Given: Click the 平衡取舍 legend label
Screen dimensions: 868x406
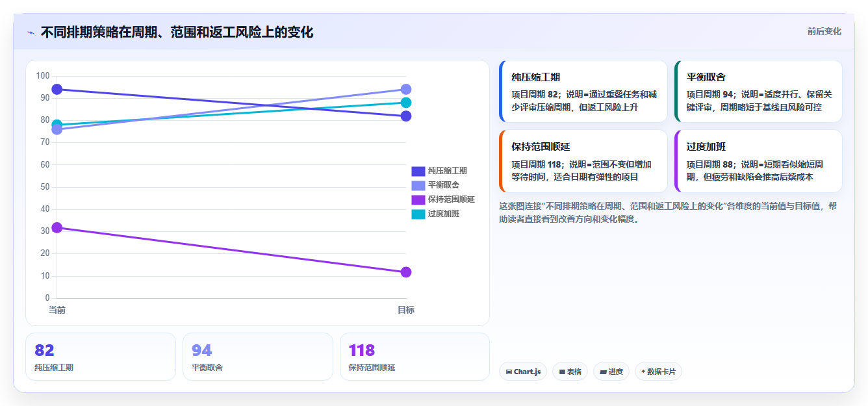Looking at the screenshot, I should [x=444, y=185].
